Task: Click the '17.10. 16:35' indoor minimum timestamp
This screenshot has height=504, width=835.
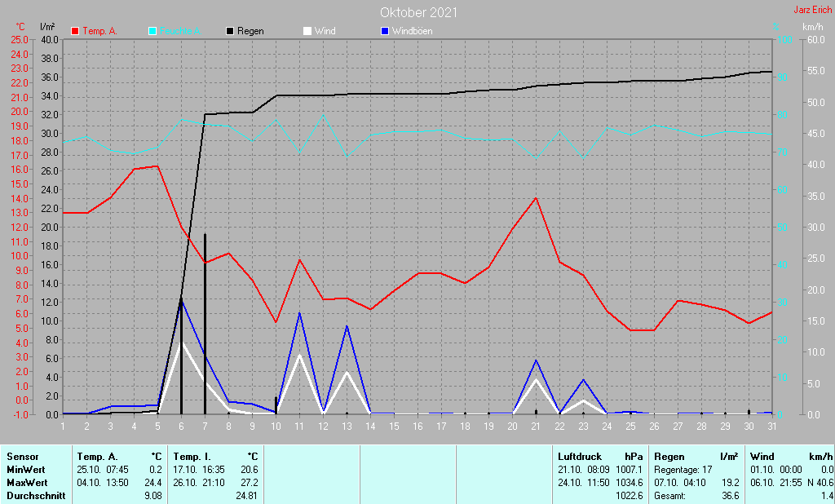Action: click(199, 470)
